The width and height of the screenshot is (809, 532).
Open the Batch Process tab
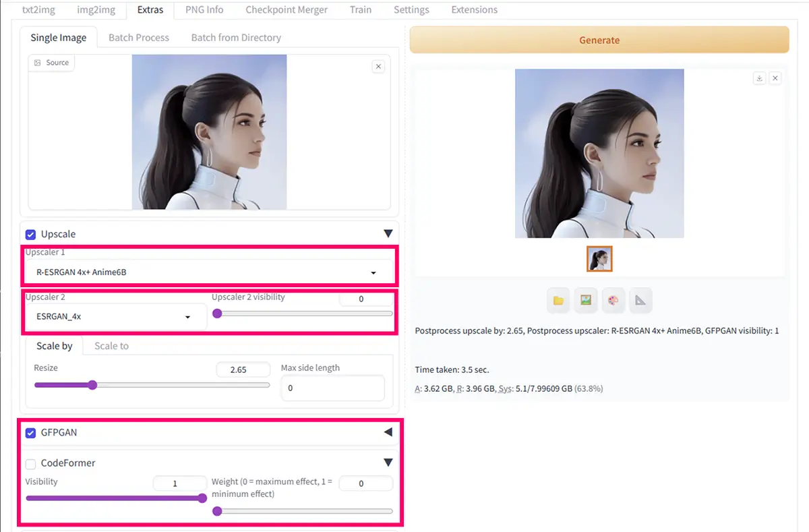tap(139, 38)
